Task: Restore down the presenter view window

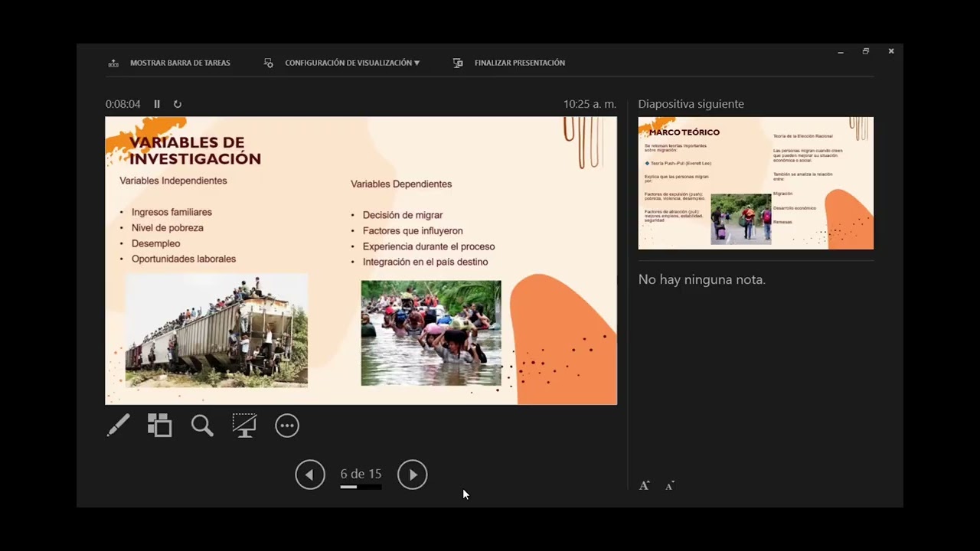Action: 866,51
